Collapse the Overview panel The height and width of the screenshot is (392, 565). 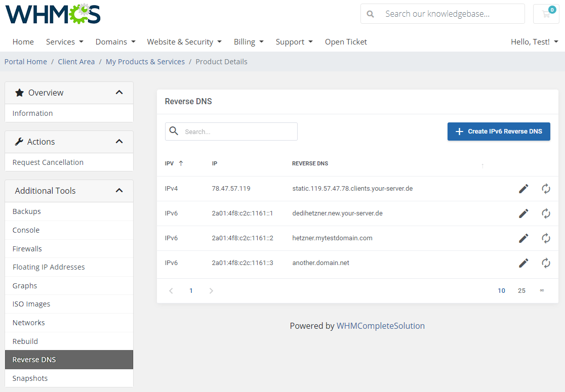coord(119,93)
